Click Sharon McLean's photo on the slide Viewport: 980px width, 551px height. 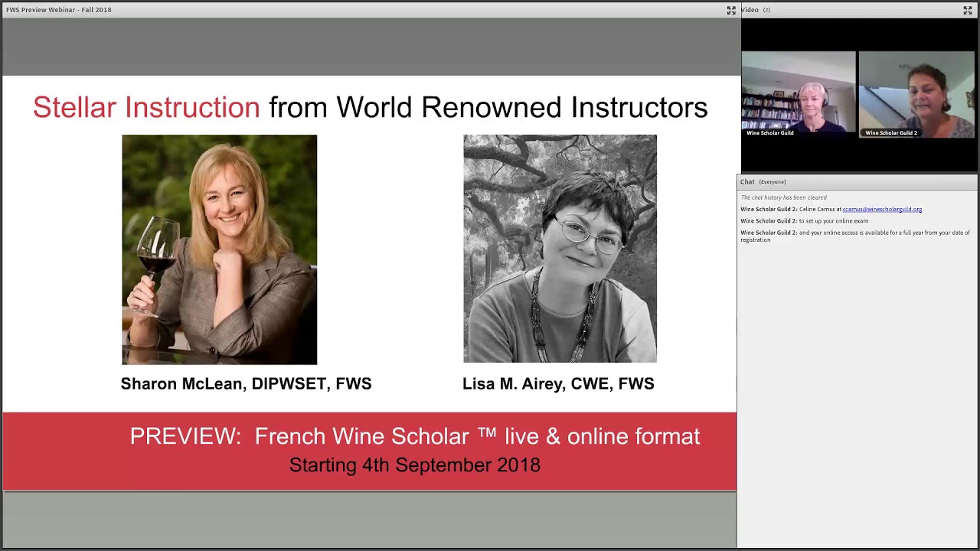(219, 249)
